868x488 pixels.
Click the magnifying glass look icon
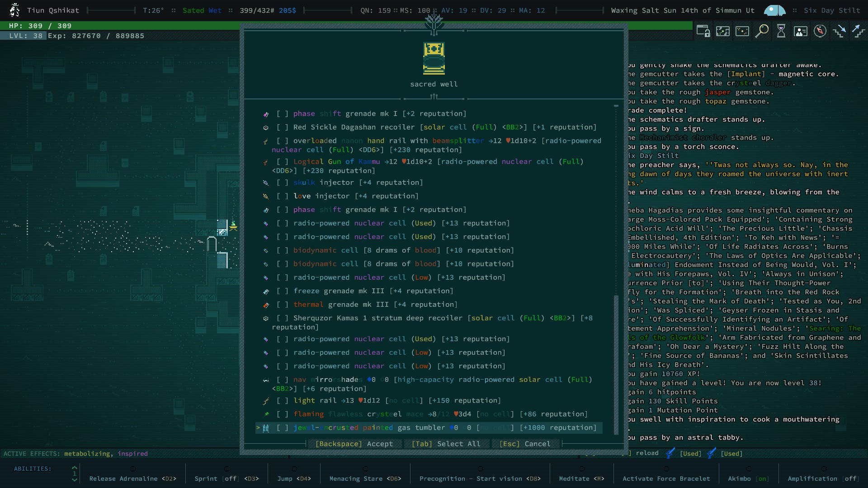tap(762, 31)
